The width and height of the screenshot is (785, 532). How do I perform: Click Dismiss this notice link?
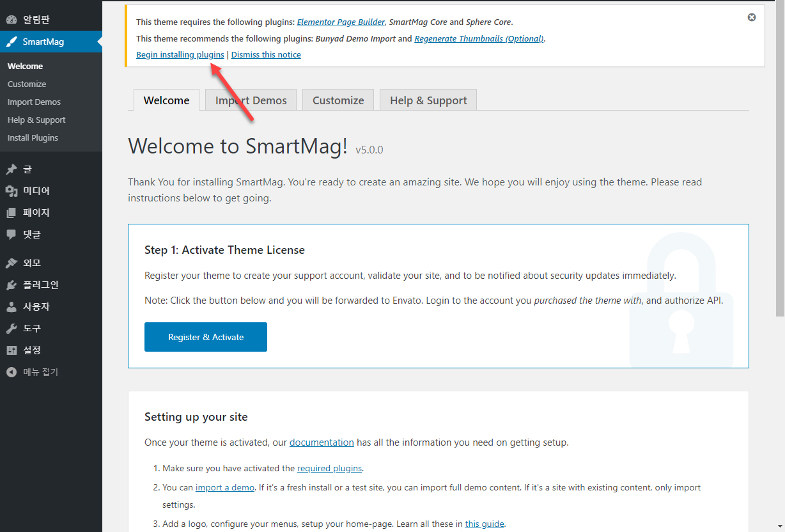click(266, 55)
